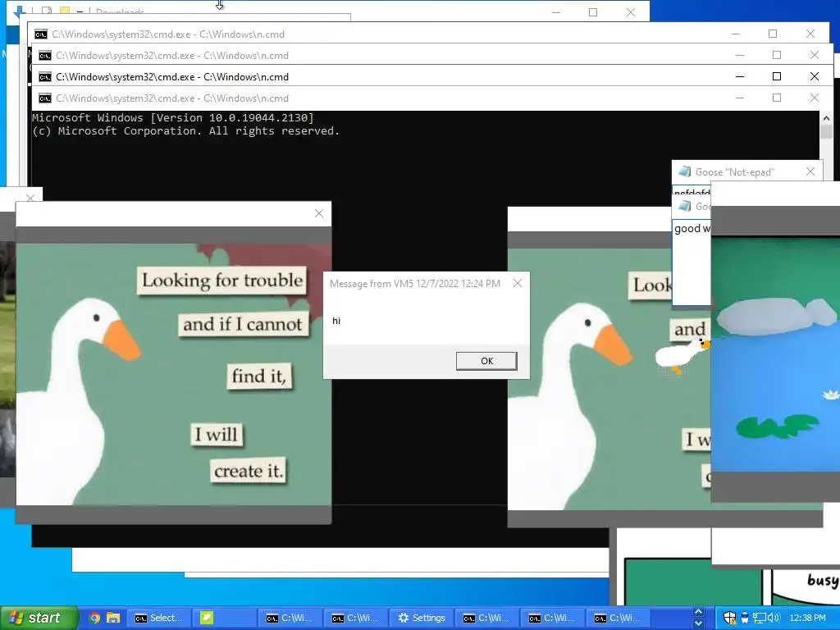
Task: Minimize the active cmd.exe n.cmd window
Action: [x=740, y=76]
